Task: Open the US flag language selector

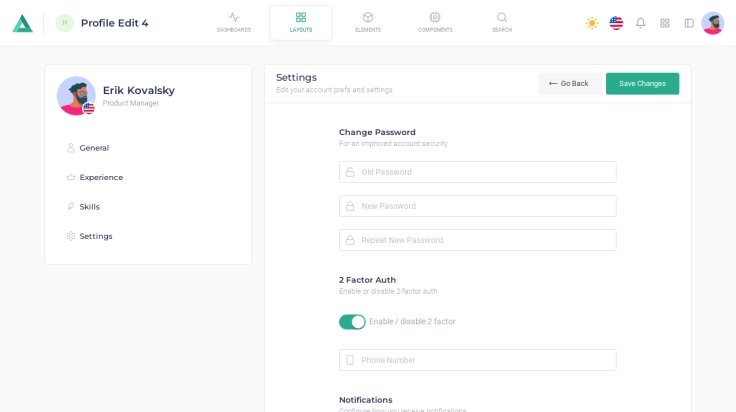Action: 616,23
